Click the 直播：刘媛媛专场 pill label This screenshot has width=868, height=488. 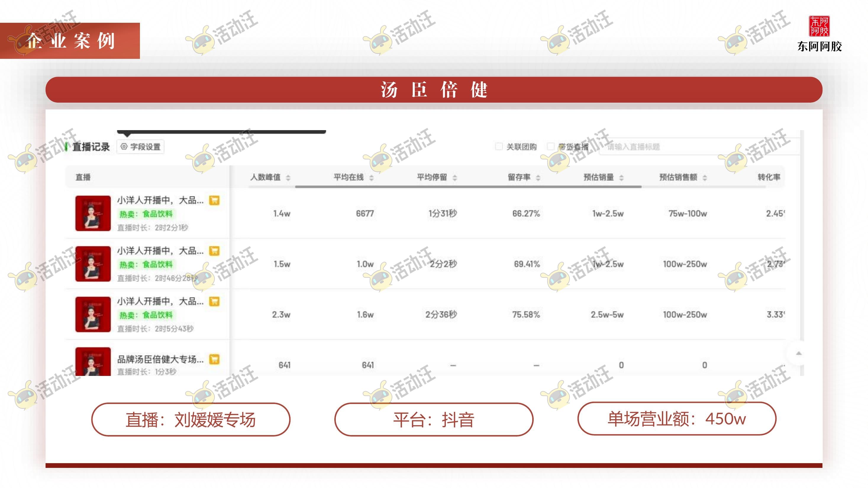191,420
